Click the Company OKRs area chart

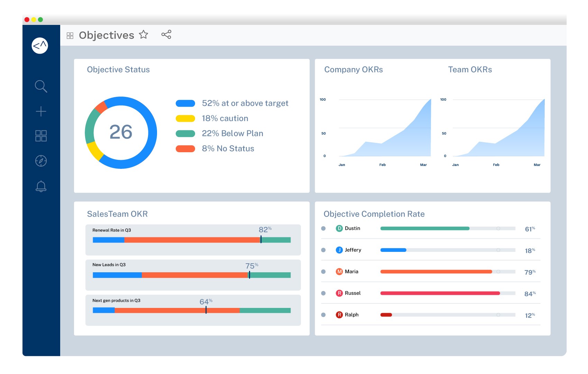click(x=385, y=128)
